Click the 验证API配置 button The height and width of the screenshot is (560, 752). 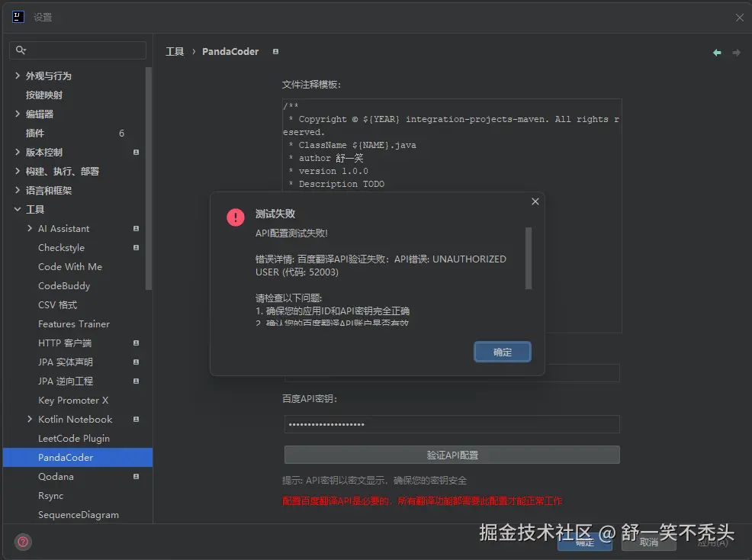(452, 455)
